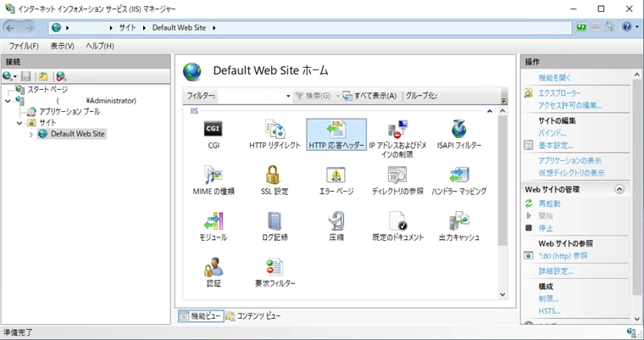Open HTTP リダイレクト feature
Viewport: 644px width, 340px height.
point(275,135)
